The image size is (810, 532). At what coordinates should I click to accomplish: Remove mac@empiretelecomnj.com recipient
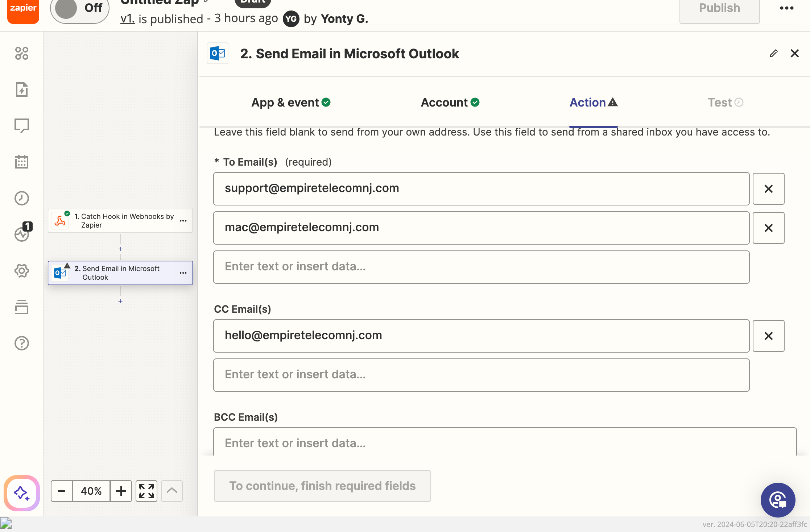coord(768,228)
